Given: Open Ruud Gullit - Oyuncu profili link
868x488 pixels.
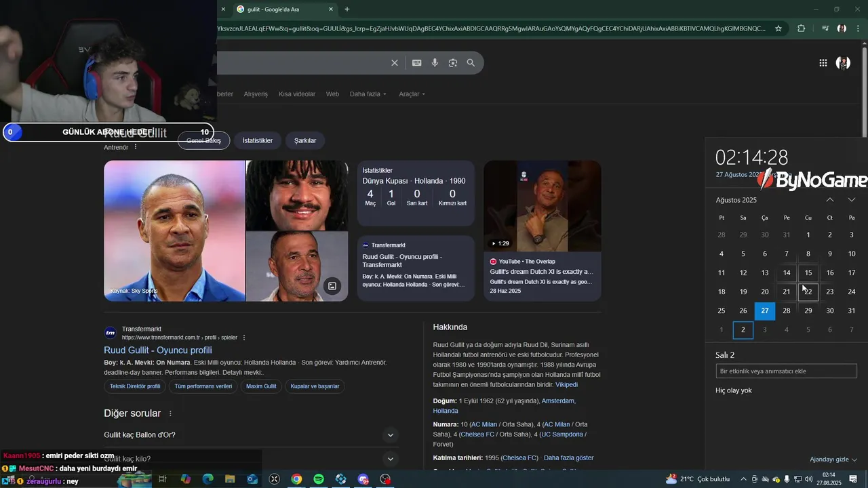Looking at the screenshot, I should coord(158,350).
